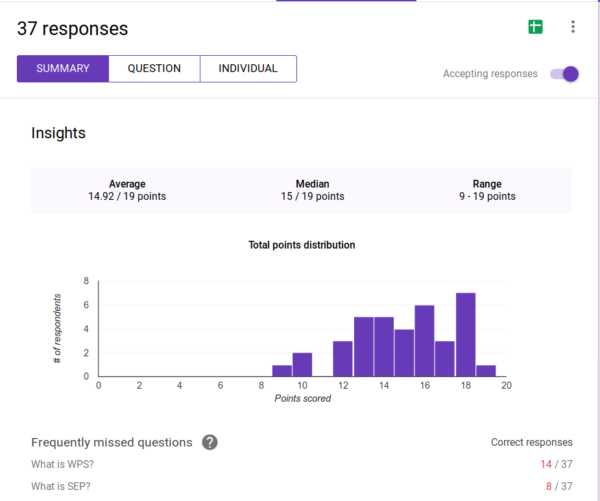Click the leftmost histogram bar near 9 points
Viewport: 600px width, 501px height.
282,371
